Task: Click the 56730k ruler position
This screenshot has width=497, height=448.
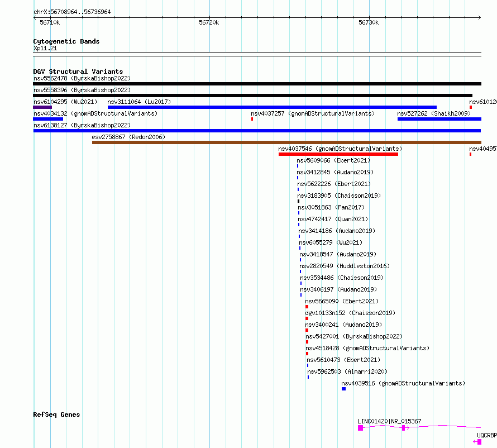Action: click(x=369, y=22)
